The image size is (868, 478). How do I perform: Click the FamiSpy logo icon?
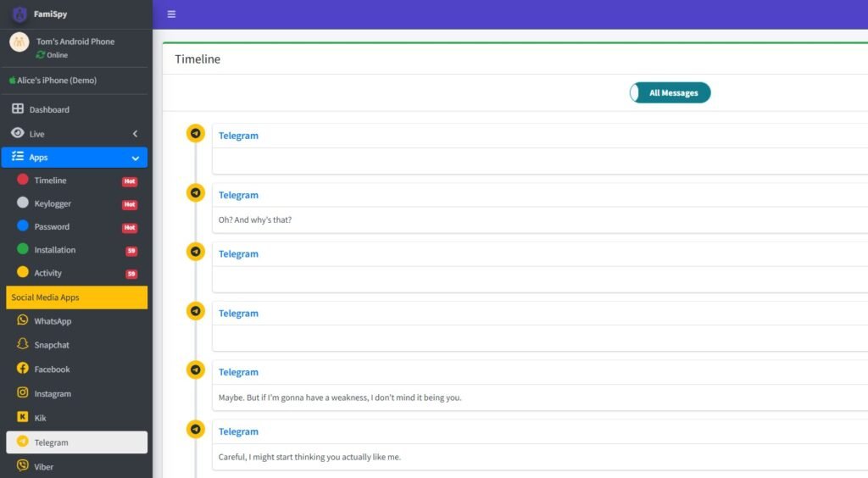pyautogui.click(x=20, y=14)
